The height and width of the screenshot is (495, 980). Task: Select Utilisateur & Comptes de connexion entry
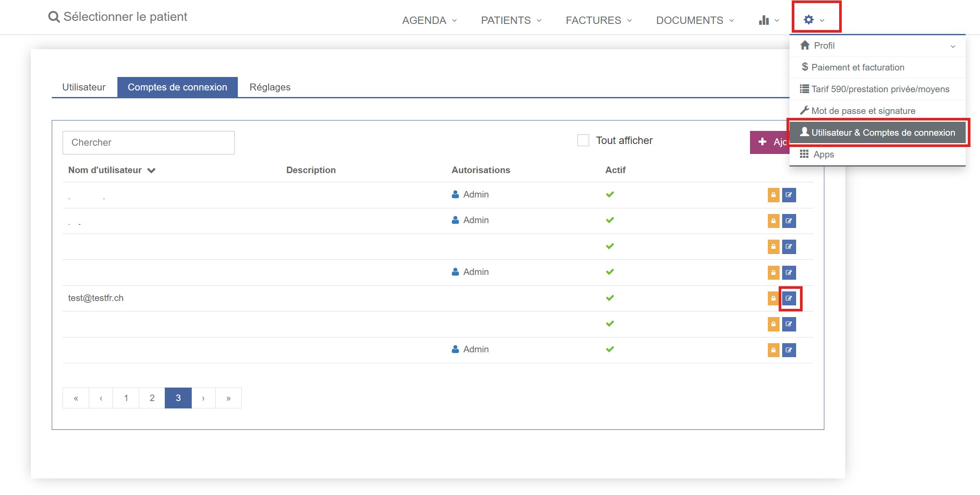pos(877,133)
